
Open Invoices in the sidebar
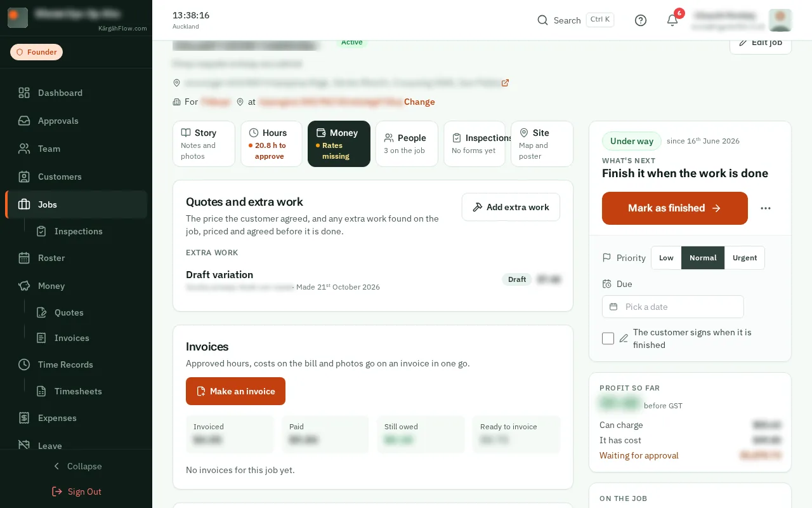click(x=88, y=338)
